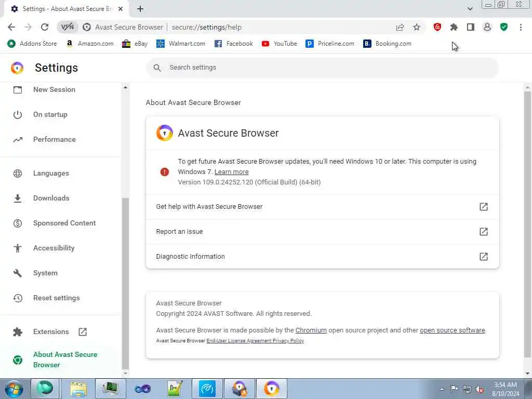
Task: Open Performance settings section
Action: (x=54, y=139)
